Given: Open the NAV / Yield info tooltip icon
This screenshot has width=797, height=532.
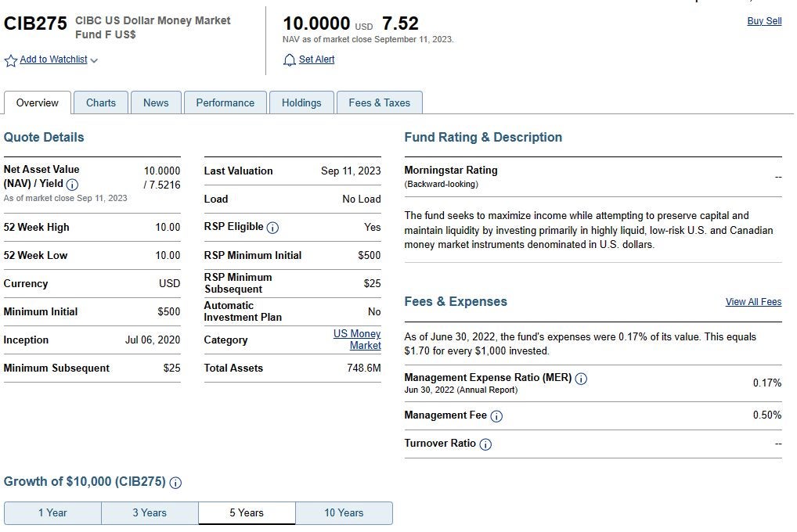Looking at the screenshot, I should pyautogui.click(x=71, y=185).
